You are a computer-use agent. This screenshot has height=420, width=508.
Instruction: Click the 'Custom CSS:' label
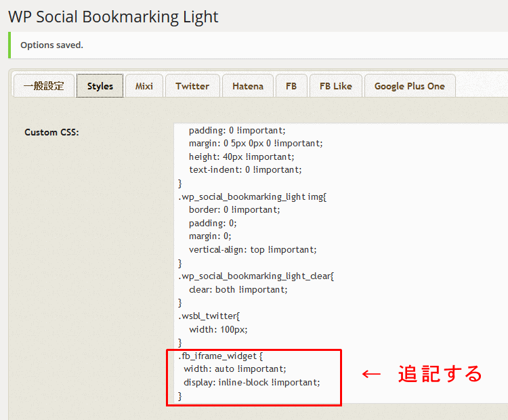click(x=52, y=132)
